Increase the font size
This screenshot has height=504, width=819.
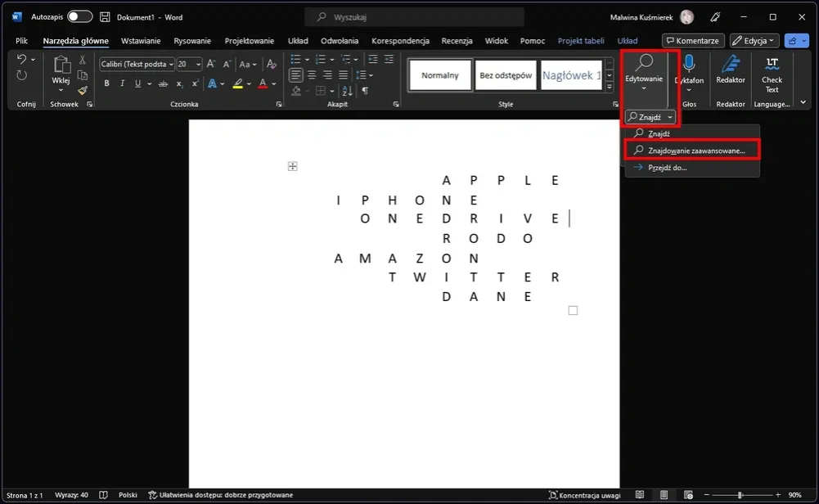[211, 64]
